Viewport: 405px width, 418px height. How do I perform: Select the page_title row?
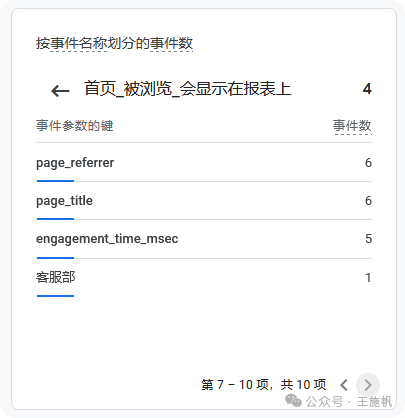click(x=204, y=201)
